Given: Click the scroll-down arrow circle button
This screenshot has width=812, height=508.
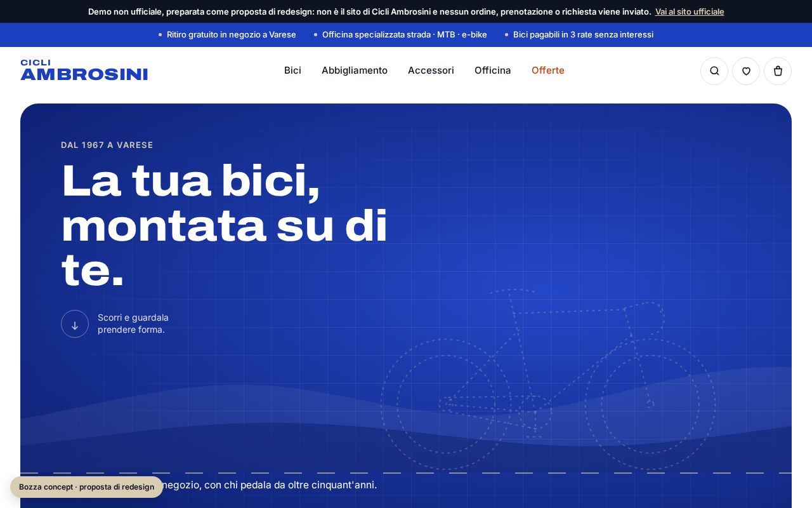Looking at the screenshot, I should (75, 324).
